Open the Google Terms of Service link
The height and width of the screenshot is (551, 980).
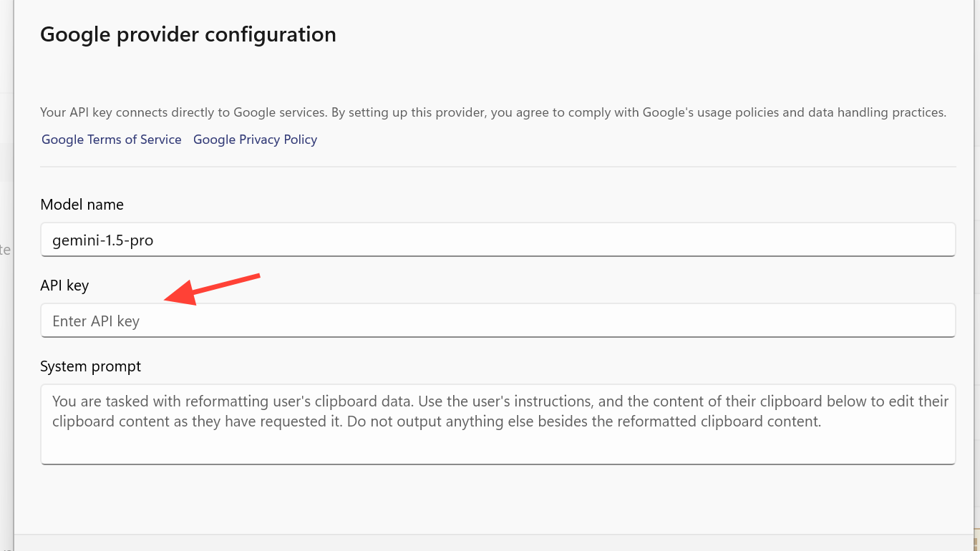(111, 140)
